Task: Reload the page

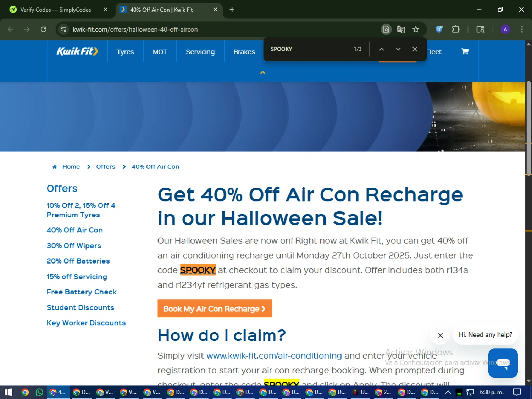Action: (x=44, y=29)
